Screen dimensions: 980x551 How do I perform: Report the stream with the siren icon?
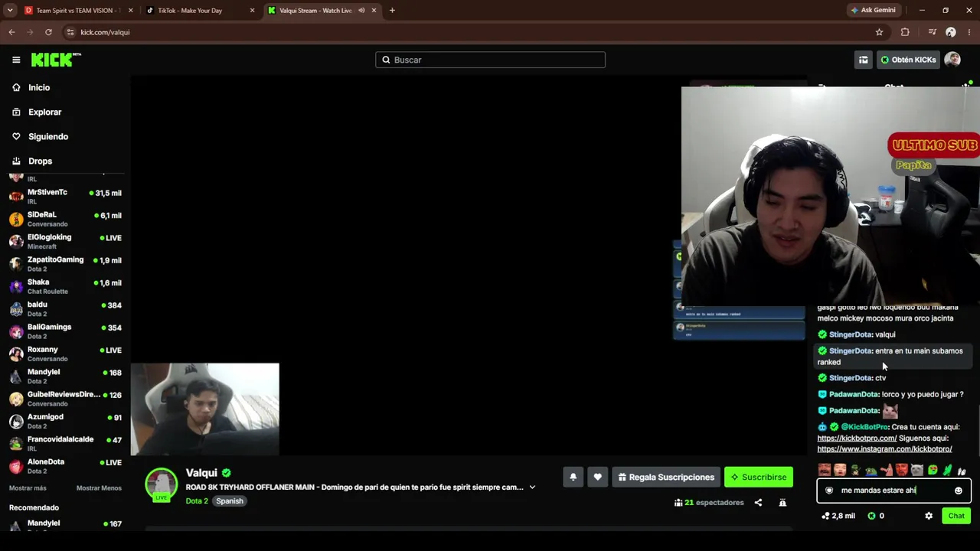[782, 503]
